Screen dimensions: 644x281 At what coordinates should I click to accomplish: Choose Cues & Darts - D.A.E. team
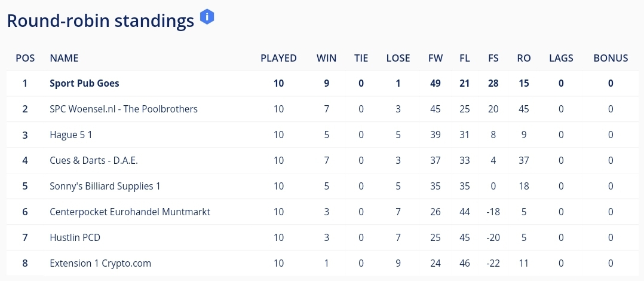click(x=94, y=160)
